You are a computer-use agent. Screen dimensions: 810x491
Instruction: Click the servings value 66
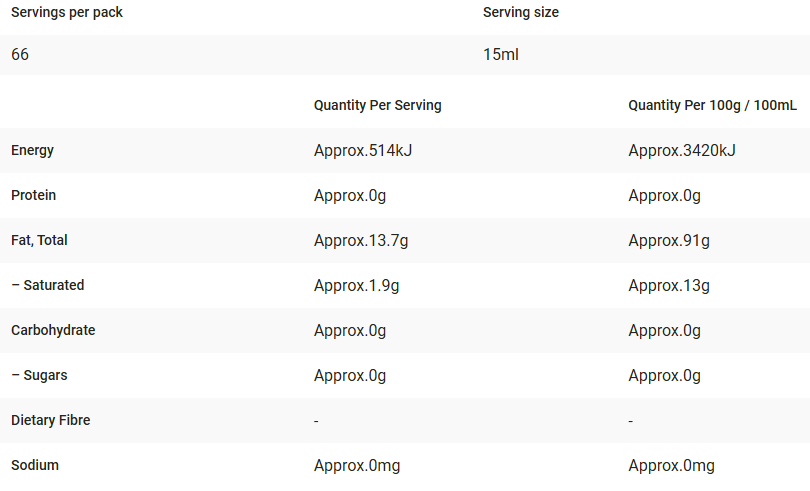click(20, 55)
